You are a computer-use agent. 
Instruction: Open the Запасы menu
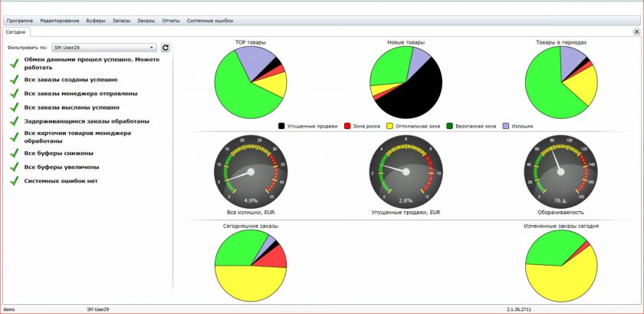[x=122, y=21]
